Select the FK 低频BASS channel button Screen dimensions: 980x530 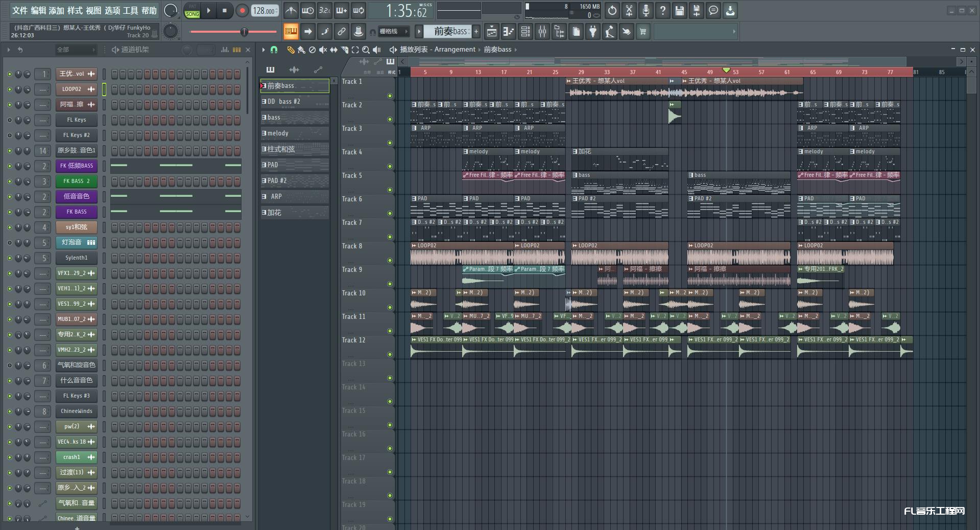click(77, 166)
